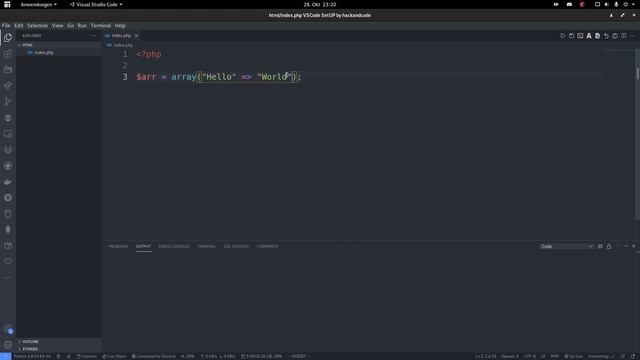Click the bold 'A' icon in editor toolbar
This screenshot has height=360, width=640.
pyautogui.click(x=589, y=36)
